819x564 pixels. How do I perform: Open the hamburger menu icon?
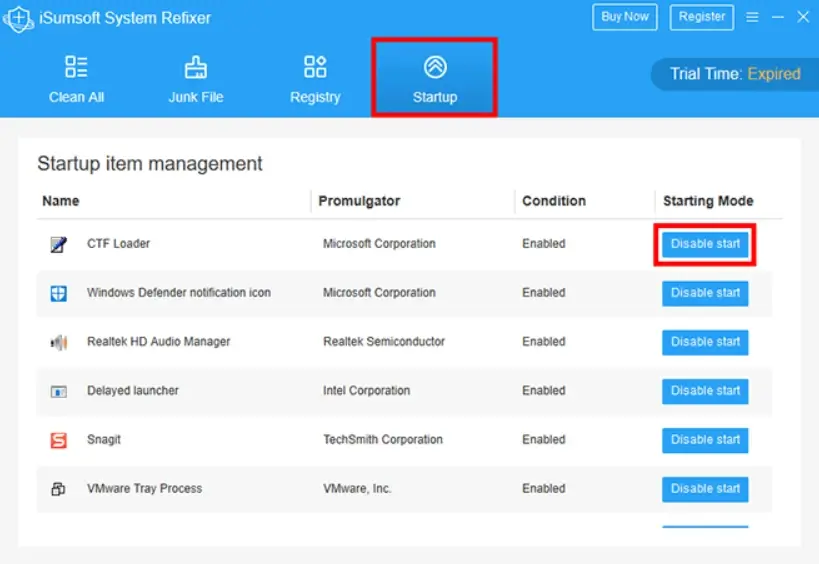tap(752, 17)
